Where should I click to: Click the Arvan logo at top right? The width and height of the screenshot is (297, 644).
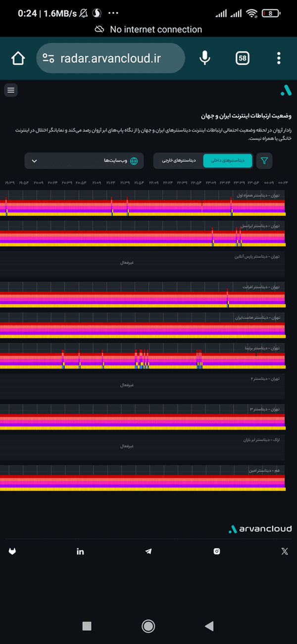tap(286, 90)
